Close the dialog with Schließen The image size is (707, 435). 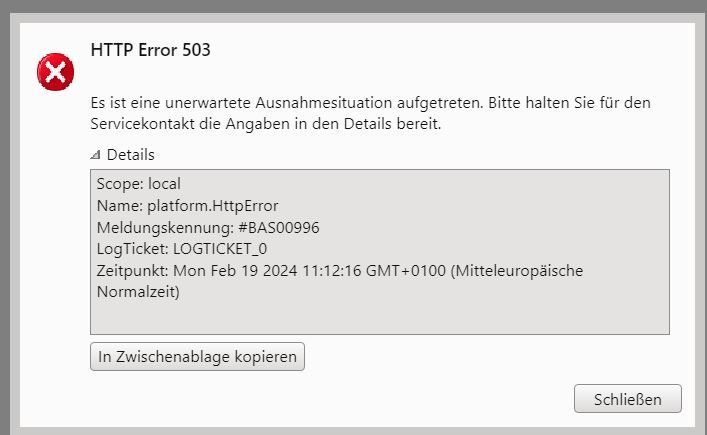tap(627, 399)
